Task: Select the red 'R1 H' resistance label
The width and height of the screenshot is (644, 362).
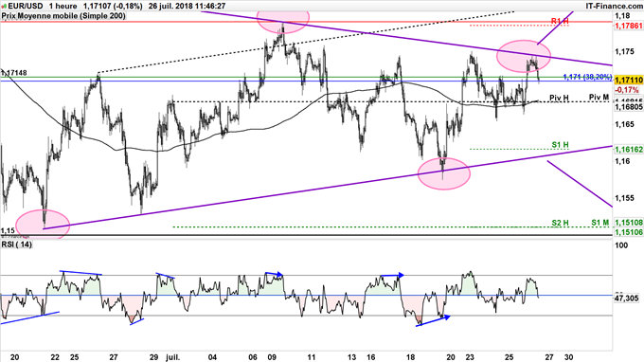Action: [x=560, y=21]
